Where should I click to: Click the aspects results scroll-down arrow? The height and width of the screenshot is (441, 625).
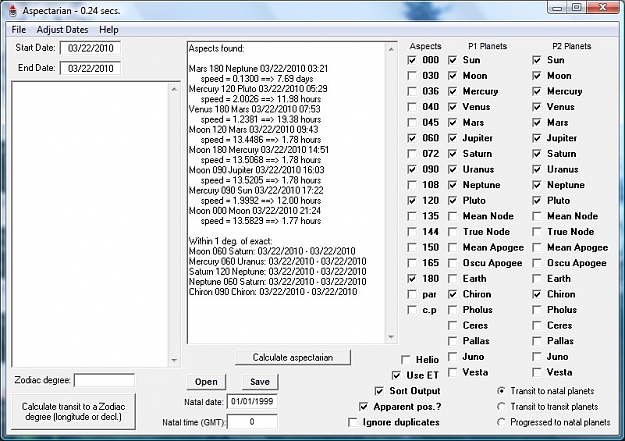391,337
